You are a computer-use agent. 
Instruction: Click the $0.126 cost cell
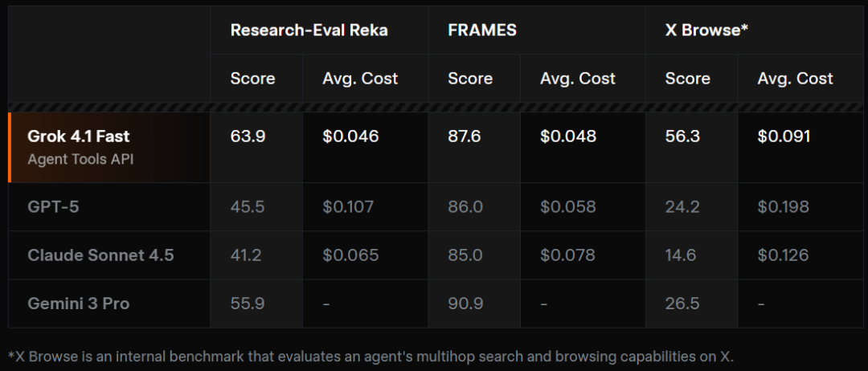784,255
